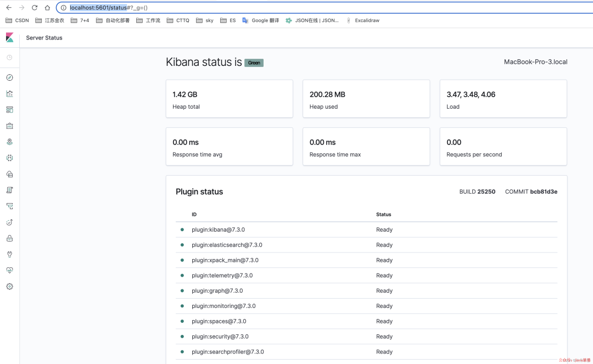
Task: Click the BUILD 25250 text
Action: (477, 192)
